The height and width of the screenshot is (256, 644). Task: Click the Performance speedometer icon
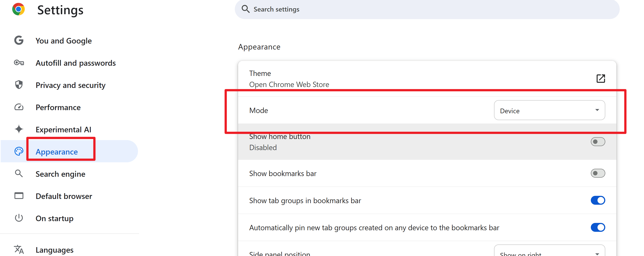pos(19,107)
